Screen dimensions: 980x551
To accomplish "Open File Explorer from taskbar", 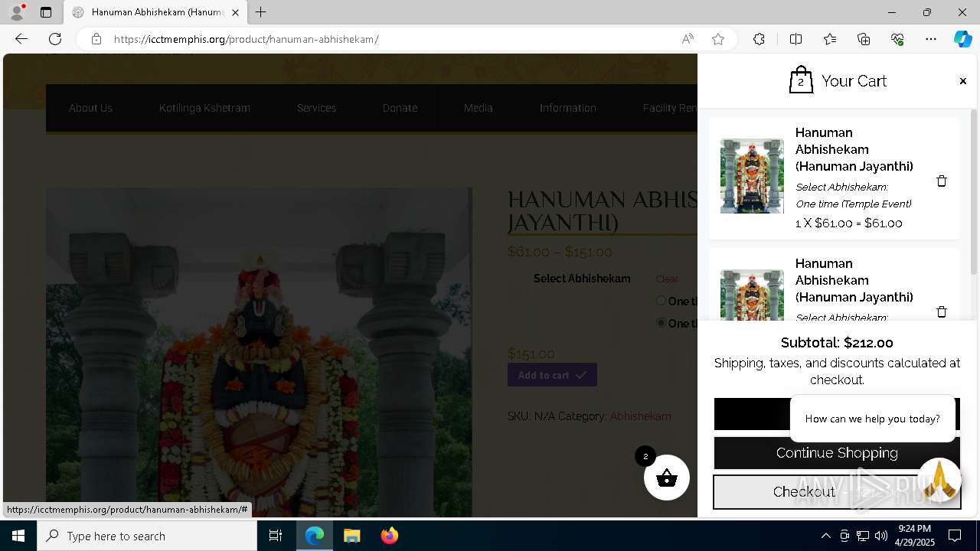I will pyautogui.click(x=352, y=536).
